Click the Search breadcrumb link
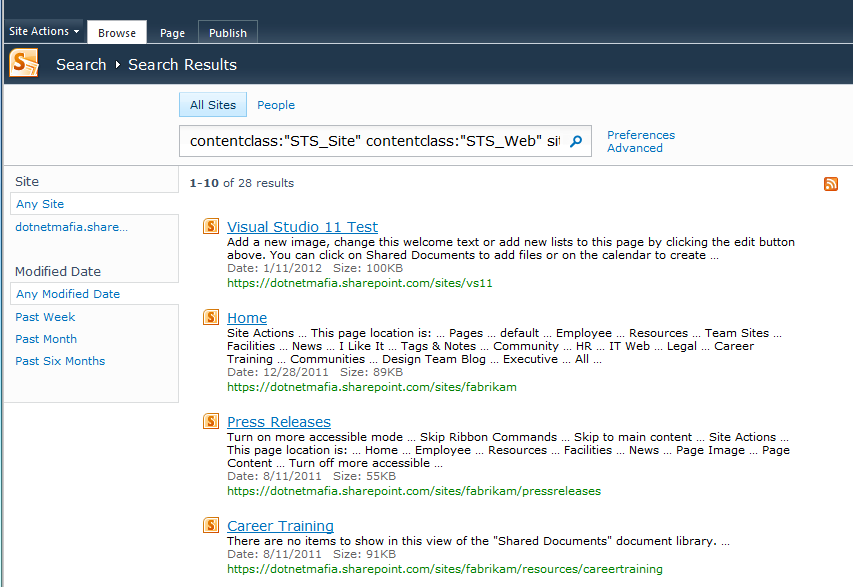This screenshot has height=587, width=853. 81,65
